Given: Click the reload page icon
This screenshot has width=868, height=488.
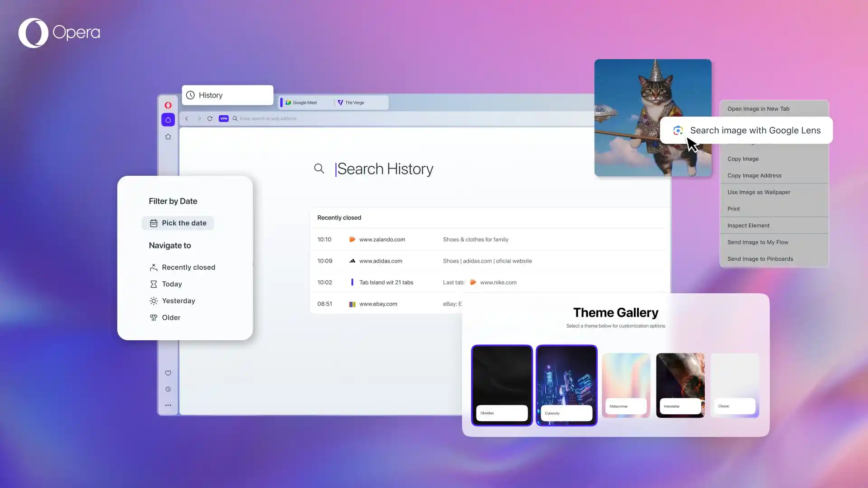Looking at the screenshot, I should pos(210,118).
